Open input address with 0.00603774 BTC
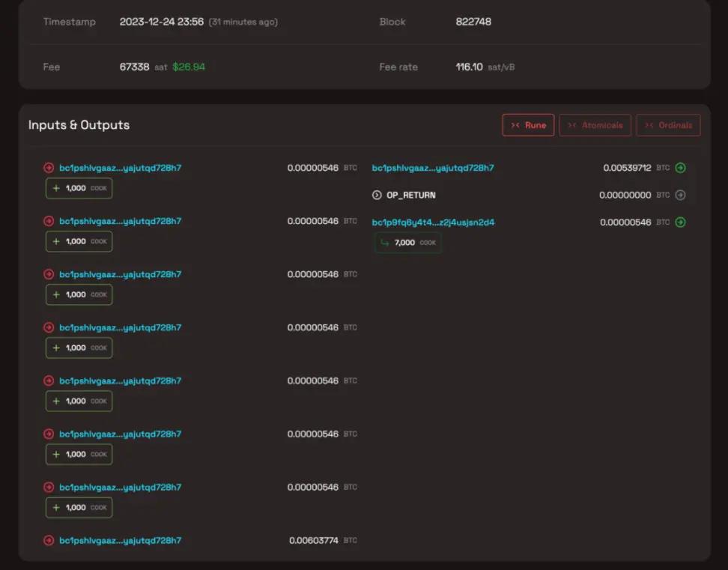 pyautogui.click(x=120, y=540)
